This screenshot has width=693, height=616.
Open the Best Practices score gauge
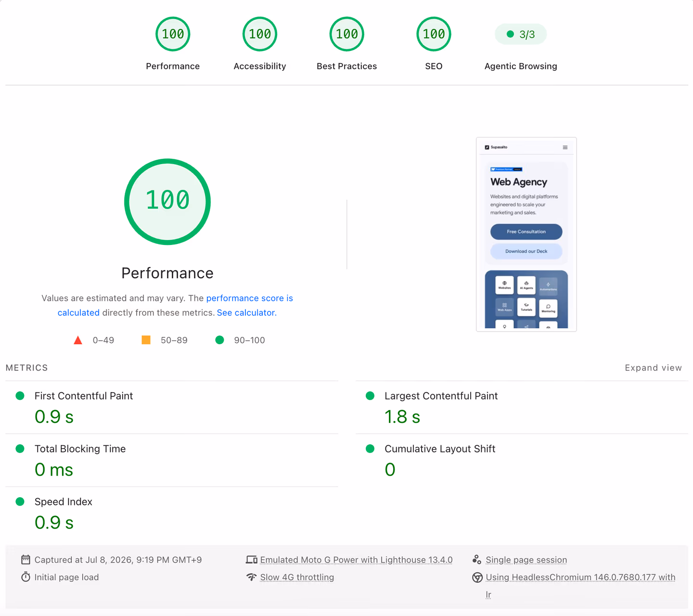(x=346, y=34)
